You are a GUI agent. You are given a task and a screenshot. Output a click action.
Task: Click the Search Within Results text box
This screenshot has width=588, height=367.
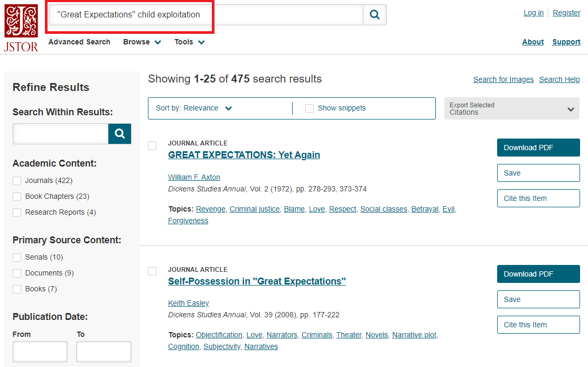pyautogui.click(x=60, y=134)
